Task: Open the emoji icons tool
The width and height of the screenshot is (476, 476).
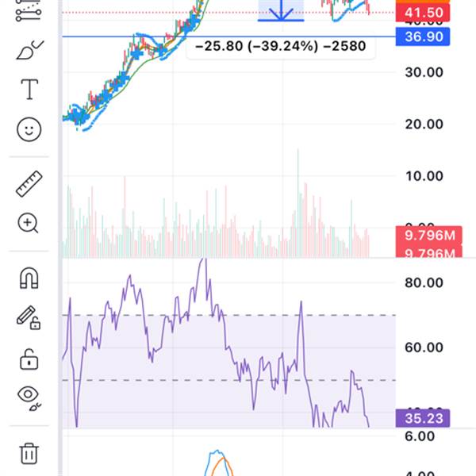Action: 29,129
